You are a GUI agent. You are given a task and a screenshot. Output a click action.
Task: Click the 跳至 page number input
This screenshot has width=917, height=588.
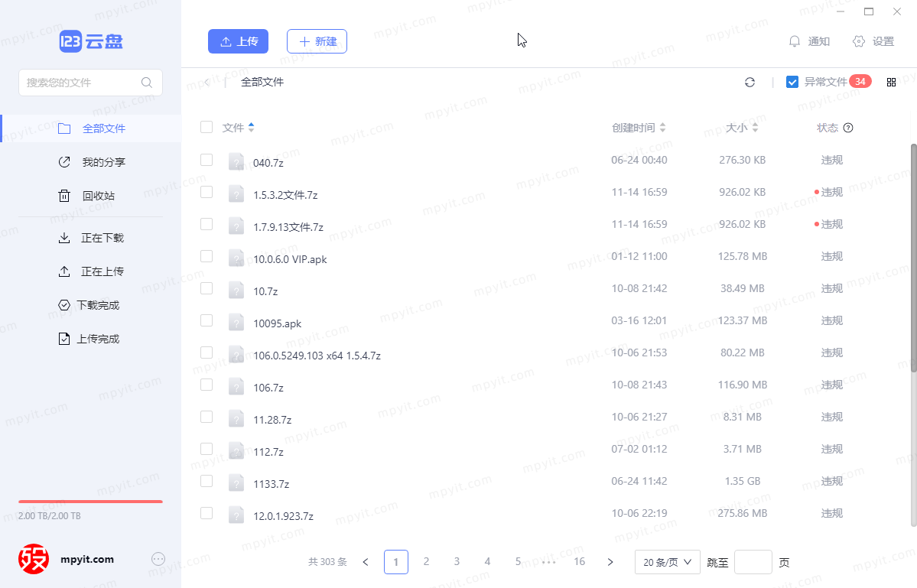click(x=753, y=562)
